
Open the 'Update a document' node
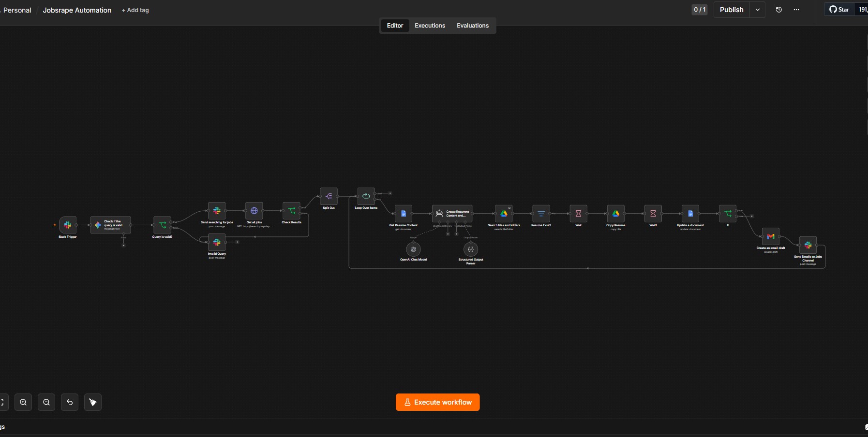click(690, 214)
